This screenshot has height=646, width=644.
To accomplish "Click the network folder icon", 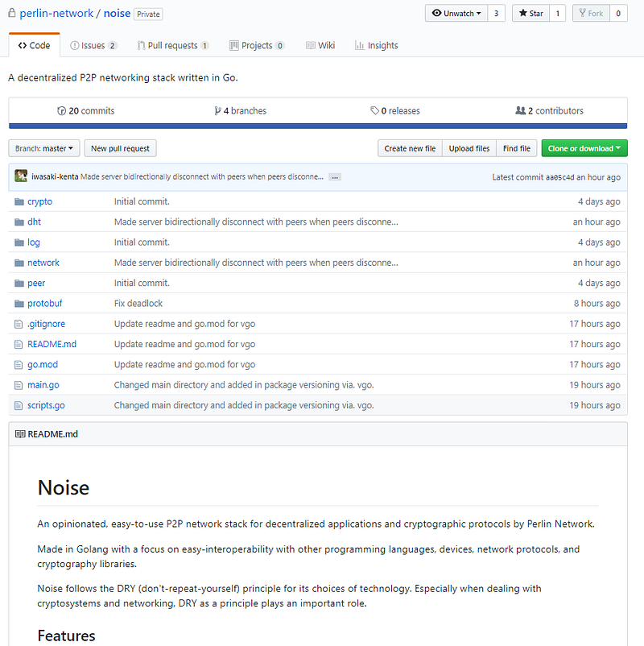I will [x=19, y=263].
